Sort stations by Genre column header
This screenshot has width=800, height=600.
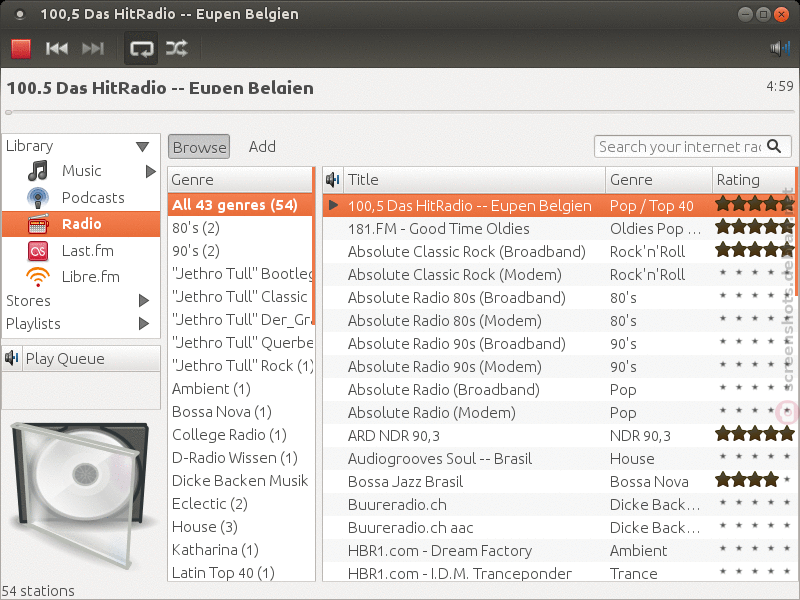click(659, 180)
